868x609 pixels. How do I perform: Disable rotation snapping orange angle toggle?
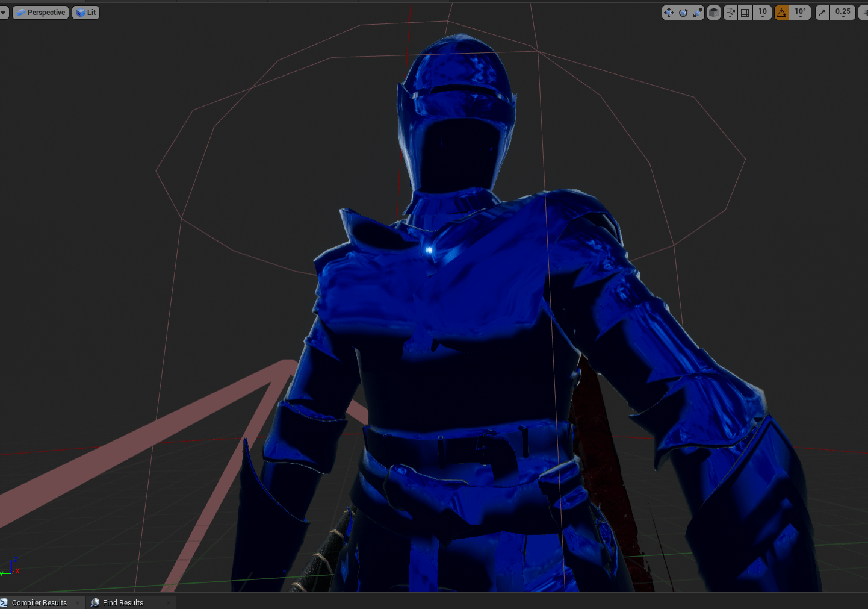781,13
